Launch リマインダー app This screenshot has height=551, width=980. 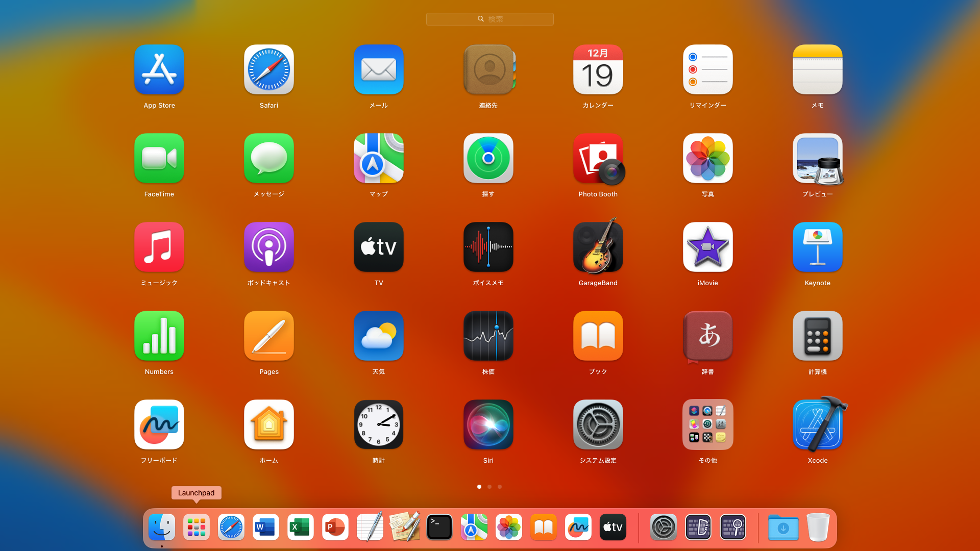point(708,69)
